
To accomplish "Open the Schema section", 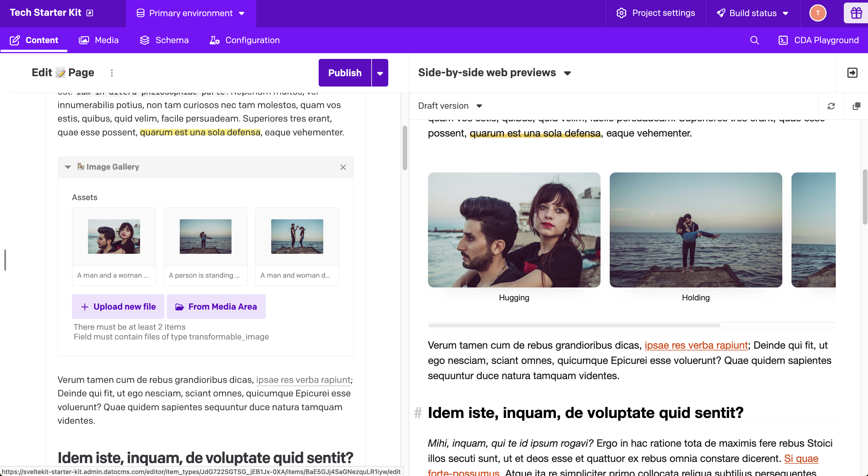I will 164,40.
